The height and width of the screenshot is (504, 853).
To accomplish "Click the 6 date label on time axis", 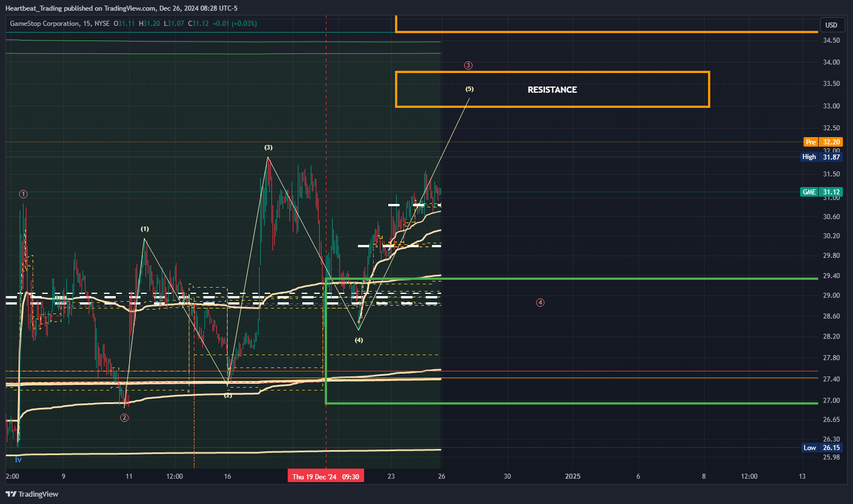I will coord(638,476).
